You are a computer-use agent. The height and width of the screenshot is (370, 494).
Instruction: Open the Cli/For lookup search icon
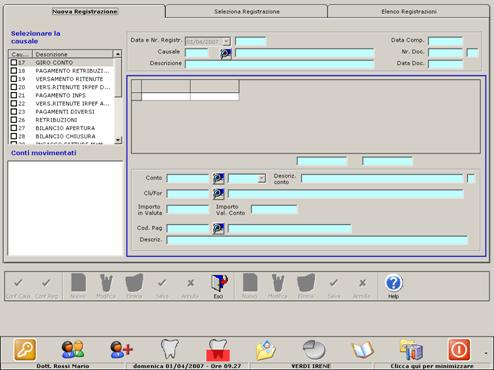click(x=218, y=194)
